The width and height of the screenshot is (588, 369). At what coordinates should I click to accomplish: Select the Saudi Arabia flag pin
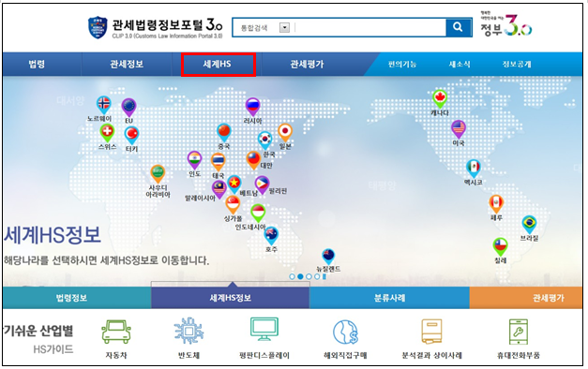pos(158,173)
